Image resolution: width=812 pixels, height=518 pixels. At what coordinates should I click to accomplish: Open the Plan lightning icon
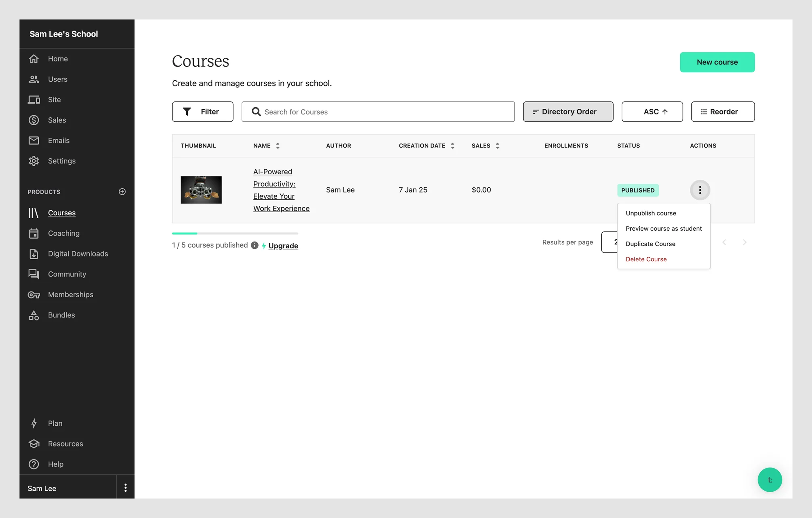[x=34, y=423]
